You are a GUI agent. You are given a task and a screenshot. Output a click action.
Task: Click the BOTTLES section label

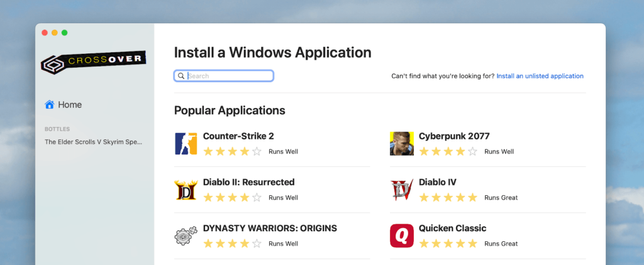click(57, 129)
